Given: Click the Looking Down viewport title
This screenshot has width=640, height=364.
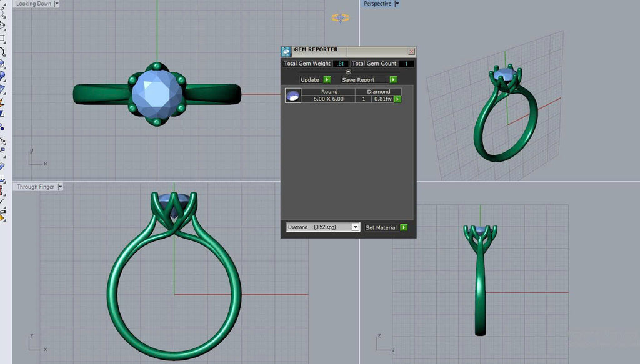Looking at the screenshot, I should (x=34, y=4).
